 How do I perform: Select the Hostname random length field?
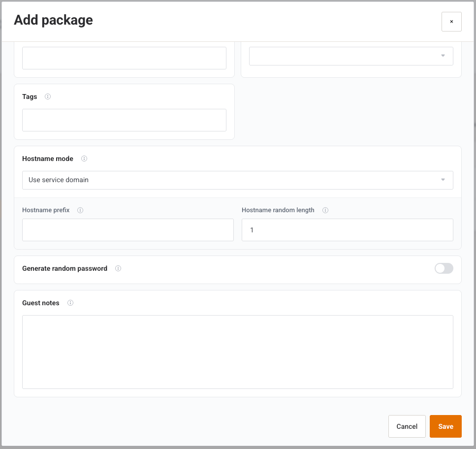pyautogui.click(x=348, y=230)
